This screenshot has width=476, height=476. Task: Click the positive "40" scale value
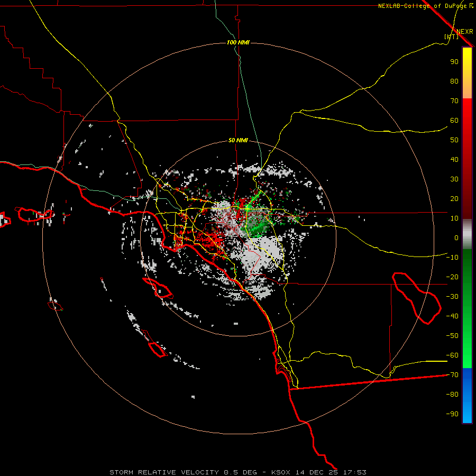454,159
